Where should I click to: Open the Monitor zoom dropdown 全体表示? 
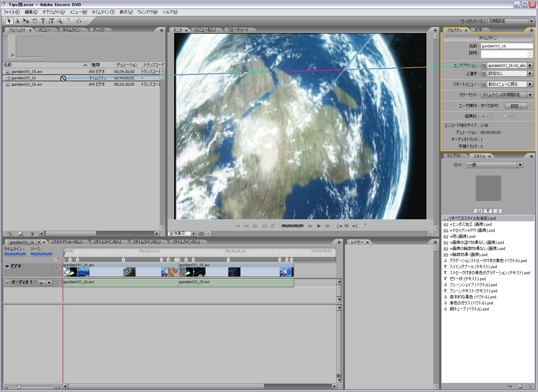[182, 233]
